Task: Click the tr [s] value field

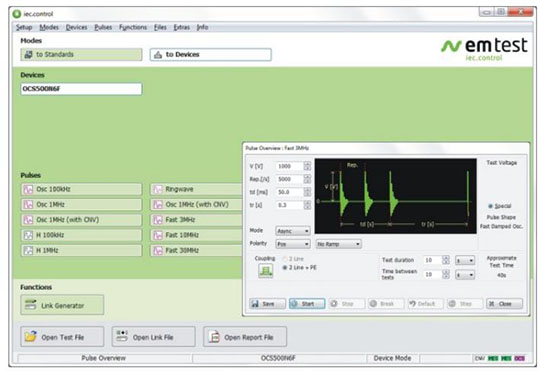Action: point(290,205)
